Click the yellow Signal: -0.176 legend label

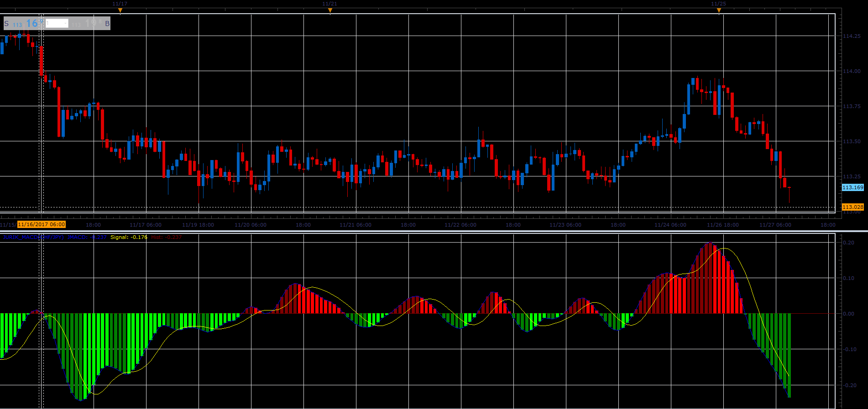[x=129, y=237]
